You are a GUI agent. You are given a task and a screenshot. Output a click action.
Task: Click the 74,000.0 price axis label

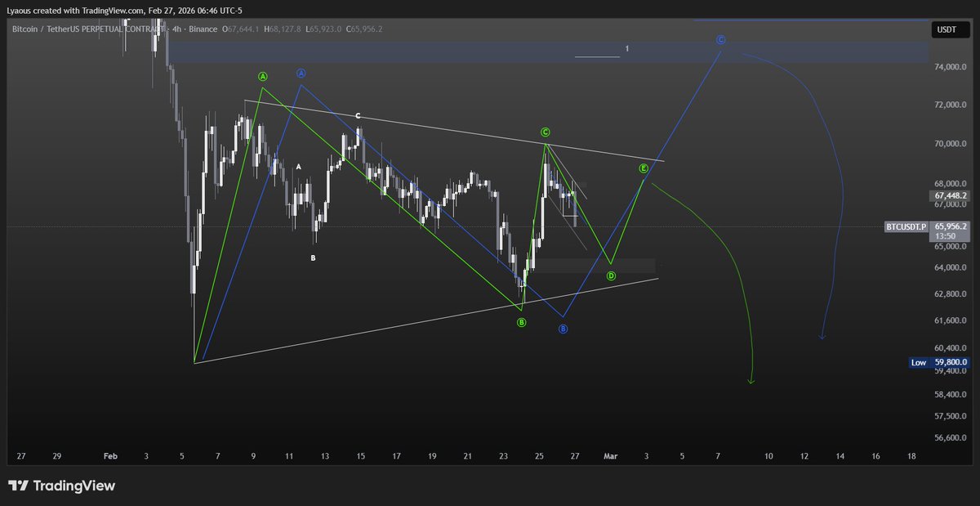(x=951, y=67)
